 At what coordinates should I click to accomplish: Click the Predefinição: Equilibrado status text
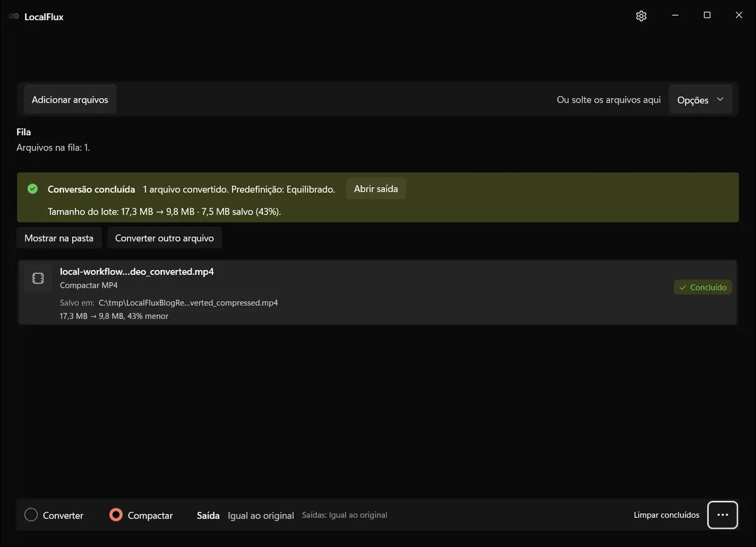pos(283,189)
